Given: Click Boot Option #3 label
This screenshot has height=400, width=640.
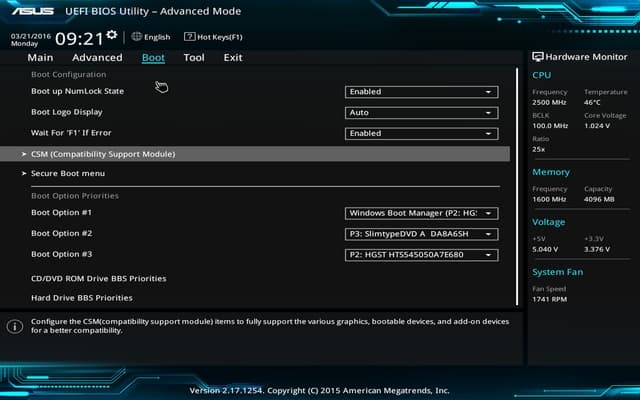Looking at the screenshot, I should pyautogui.click(x=62, y=254).
